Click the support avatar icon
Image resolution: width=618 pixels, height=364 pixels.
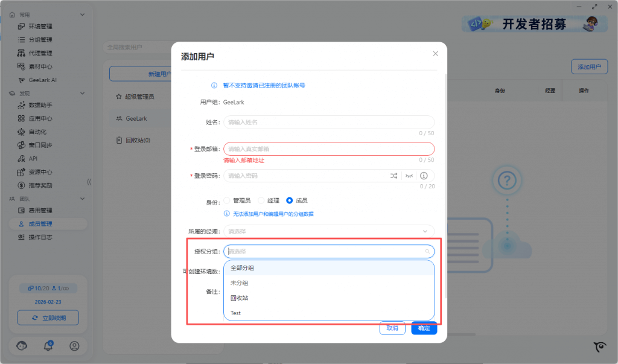(22, 346)
